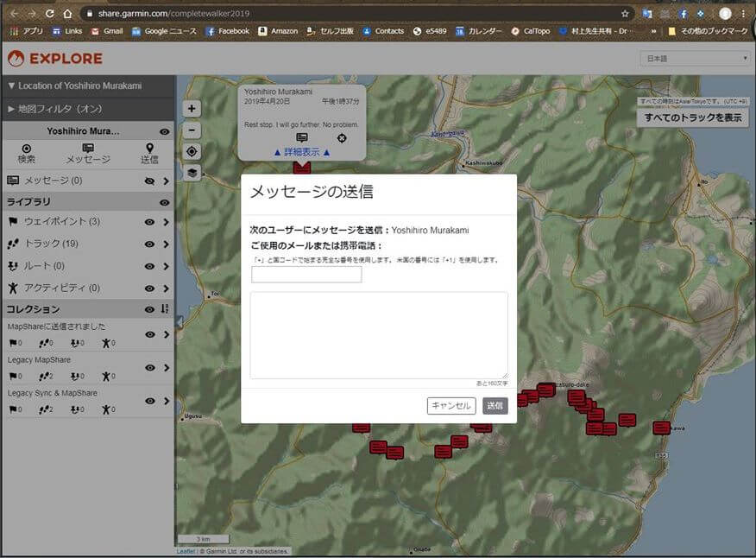Click the red message marker near Kawa

tap(661, 428)
